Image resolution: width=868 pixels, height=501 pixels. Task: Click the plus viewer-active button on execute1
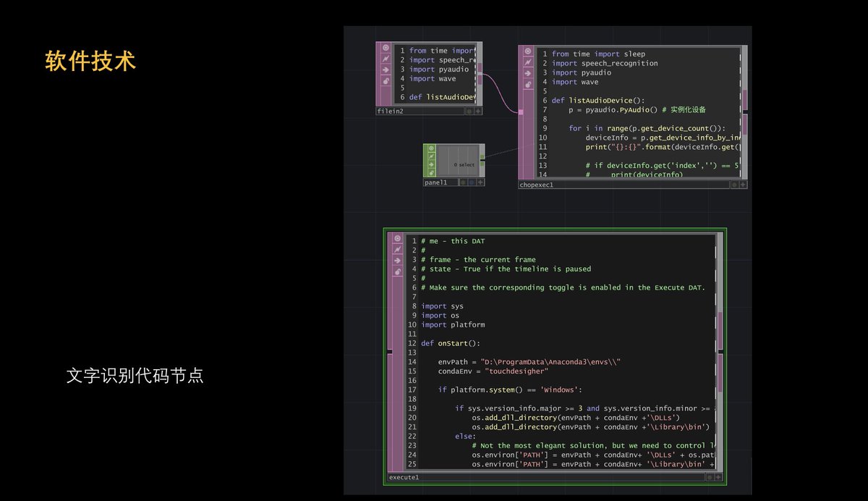718,477
